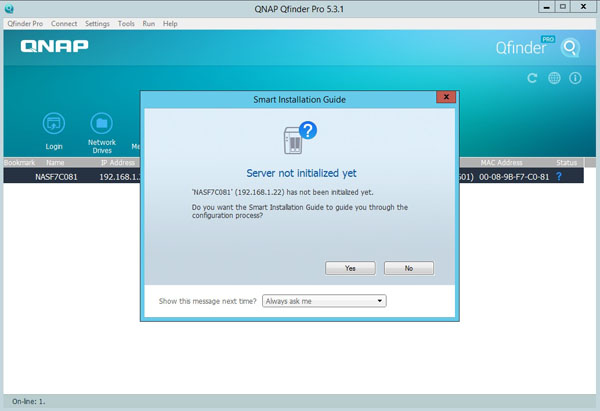Click the 192.168.1 IP cell in row
600x411 pixels.
point(120,177)
